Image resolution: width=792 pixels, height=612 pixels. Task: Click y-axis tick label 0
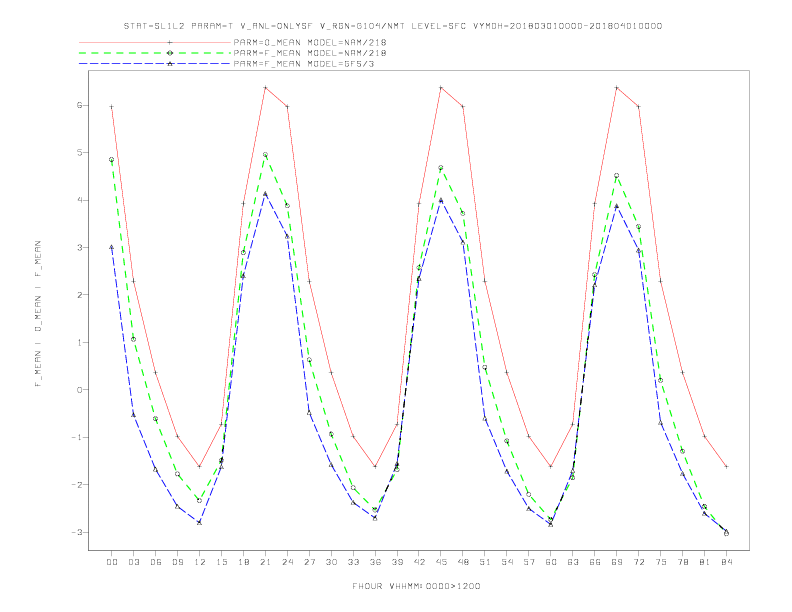click(x=79, y=390)
